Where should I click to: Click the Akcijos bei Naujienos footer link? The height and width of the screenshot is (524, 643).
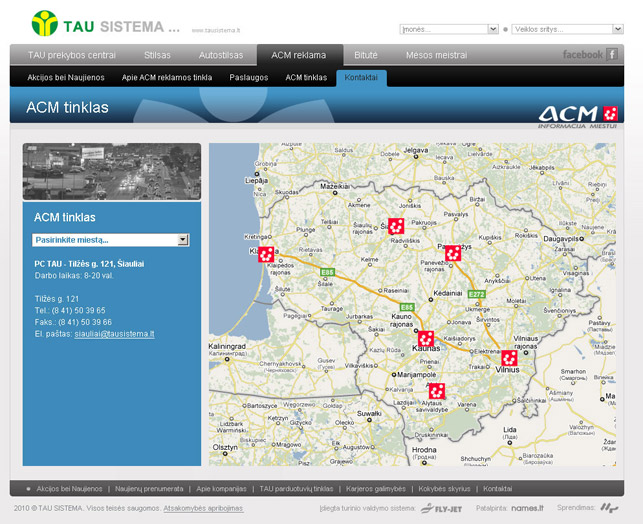coord(69,489)
